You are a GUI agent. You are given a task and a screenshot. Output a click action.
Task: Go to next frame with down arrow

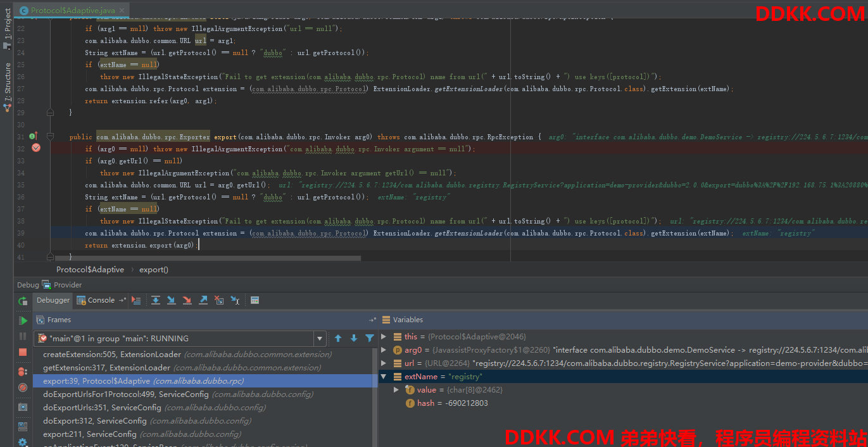[354, 338]
